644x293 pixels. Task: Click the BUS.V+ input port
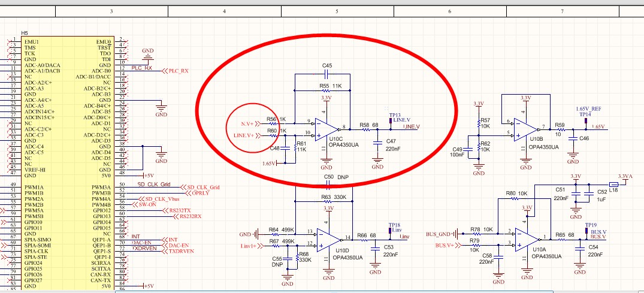coord(449,245)
